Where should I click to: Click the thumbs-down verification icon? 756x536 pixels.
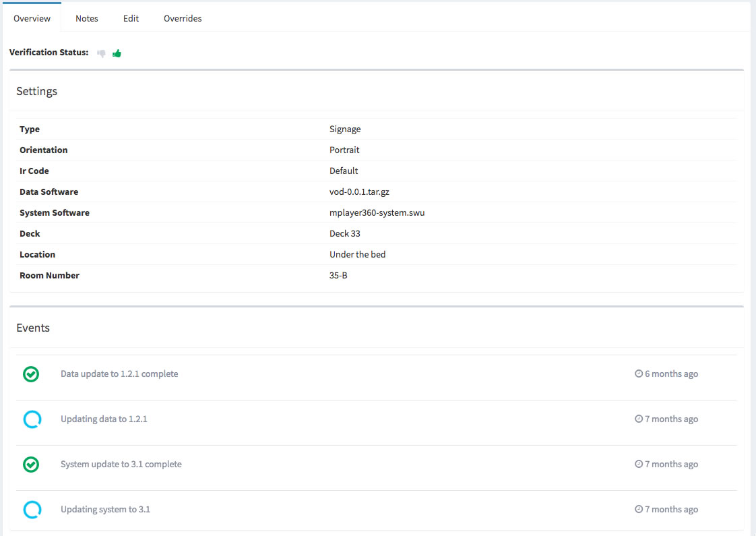click(101, 53)
